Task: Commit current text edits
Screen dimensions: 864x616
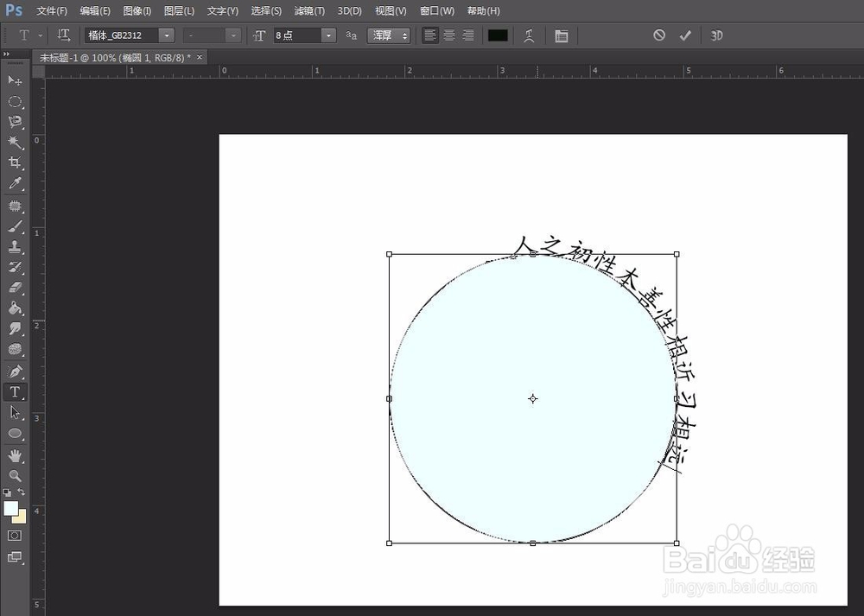Action: coord(685,35)
